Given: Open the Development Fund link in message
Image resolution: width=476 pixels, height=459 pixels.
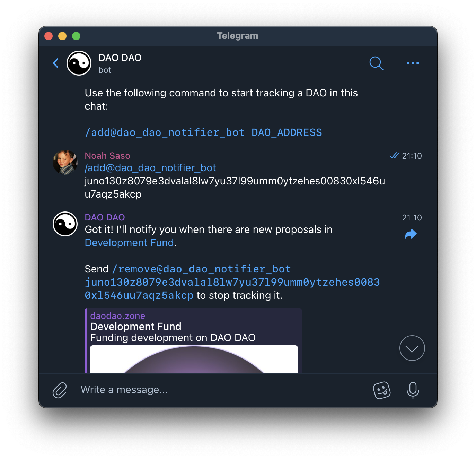Looking at the screenshot, I should point(129,243).
